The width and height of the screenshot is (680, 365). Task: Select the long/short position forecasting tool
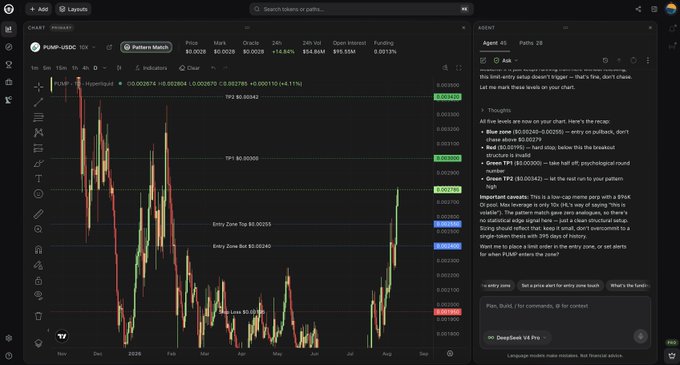click(x=39, y=148)
